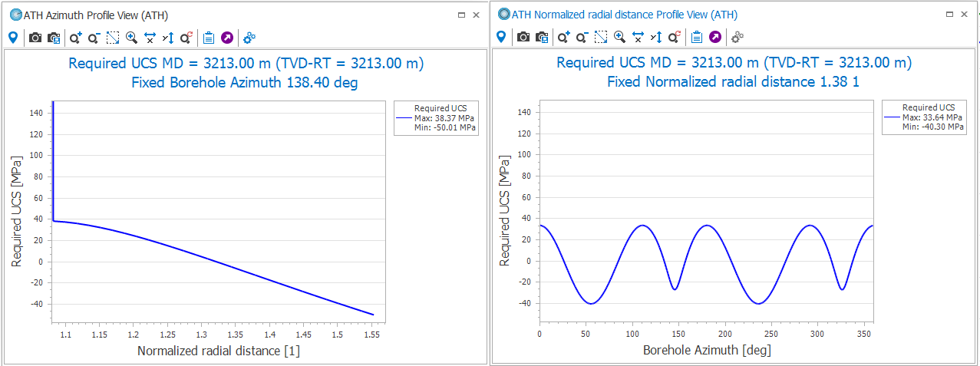The width and height of the screenshot is (980, 366).
Task: Fit Y axis in Normalized radial distance view
Action: (657, 37)
